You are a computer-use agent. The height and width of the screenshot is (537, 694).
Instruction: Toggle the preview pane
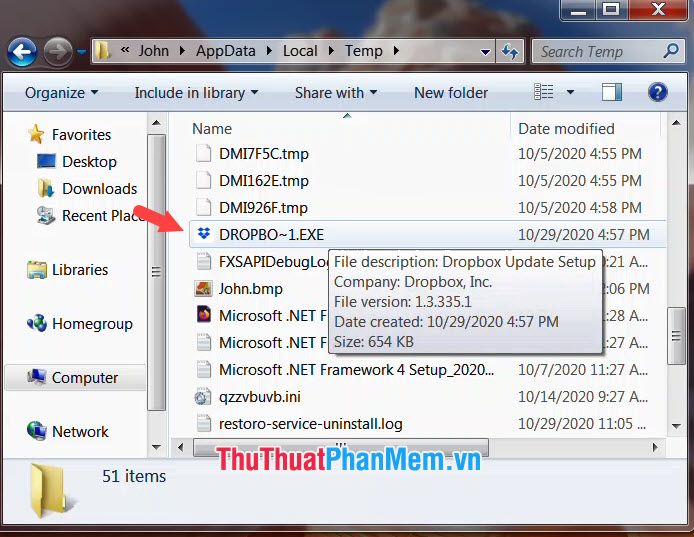pyautogui.click(x=612, y=92)
